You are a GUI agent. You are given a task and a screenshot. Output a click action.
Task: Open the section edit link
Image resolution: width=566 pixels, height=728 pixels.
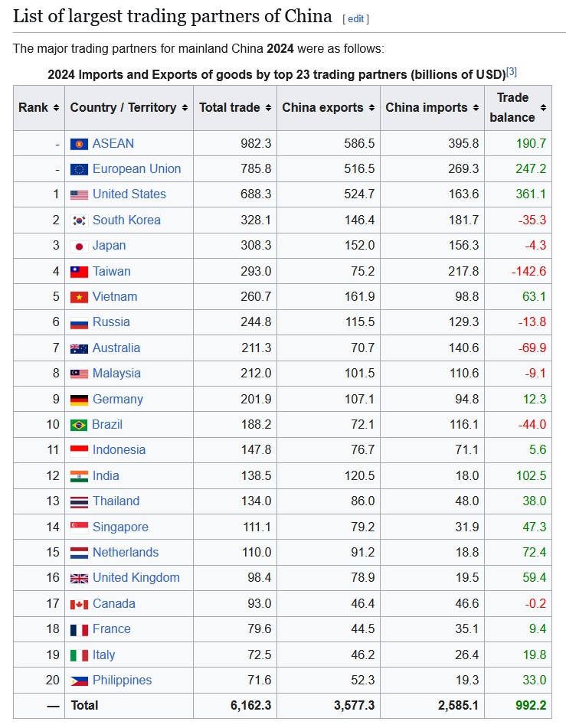point(355,19)
